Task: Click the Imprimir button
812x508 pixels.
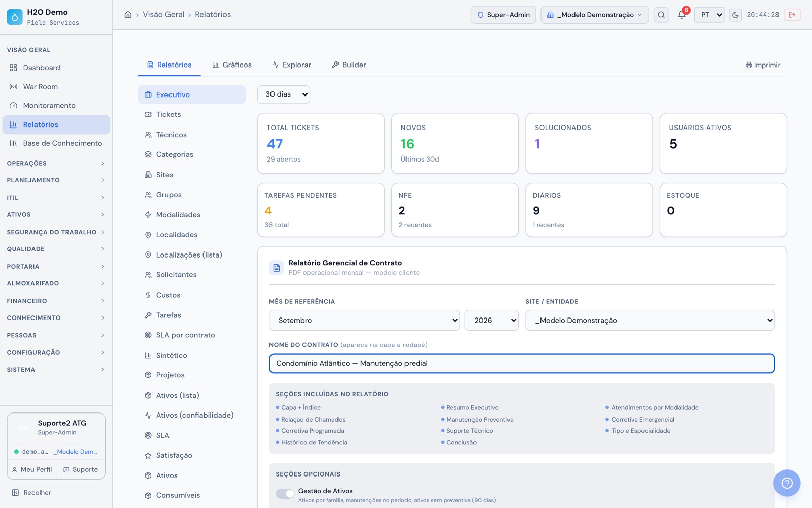Action: coord(763,65)
